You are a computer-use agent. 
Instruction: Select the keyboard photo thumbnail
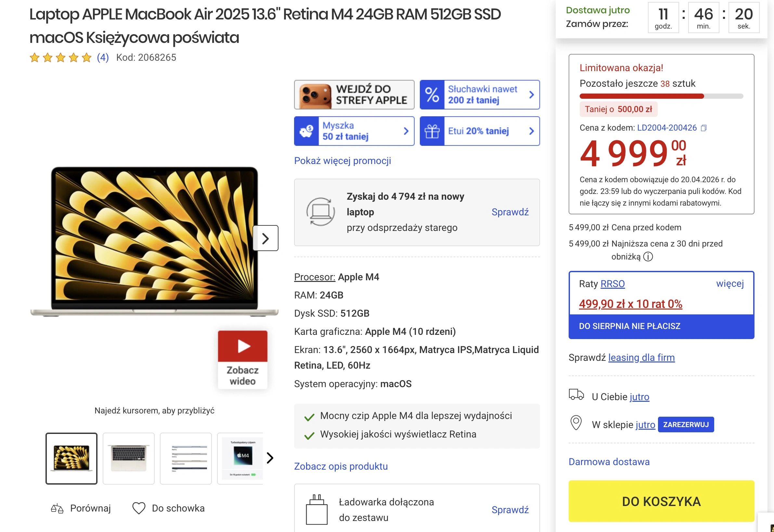(128, 458)
